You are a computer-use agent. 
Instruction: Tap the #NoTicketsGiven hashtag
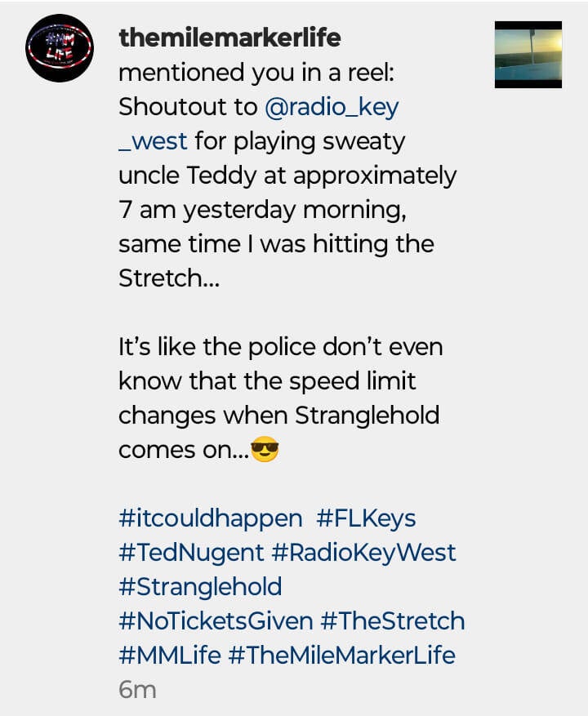coord(216,620)
